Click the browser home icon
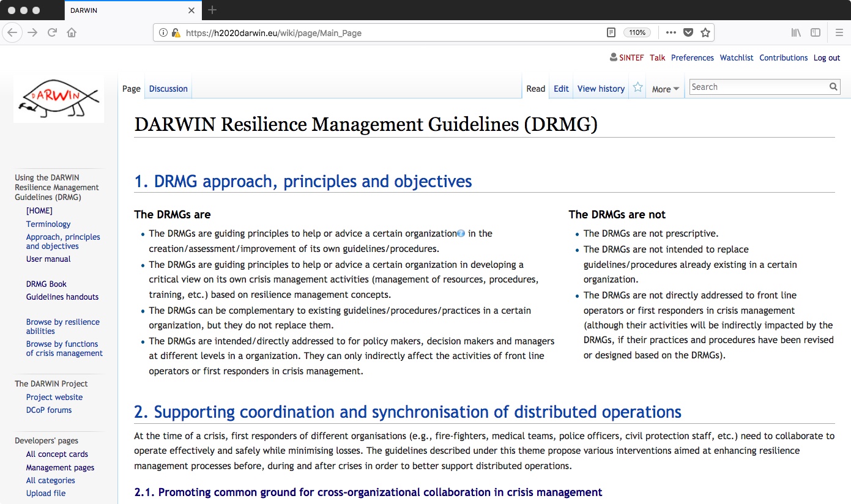 72,33
